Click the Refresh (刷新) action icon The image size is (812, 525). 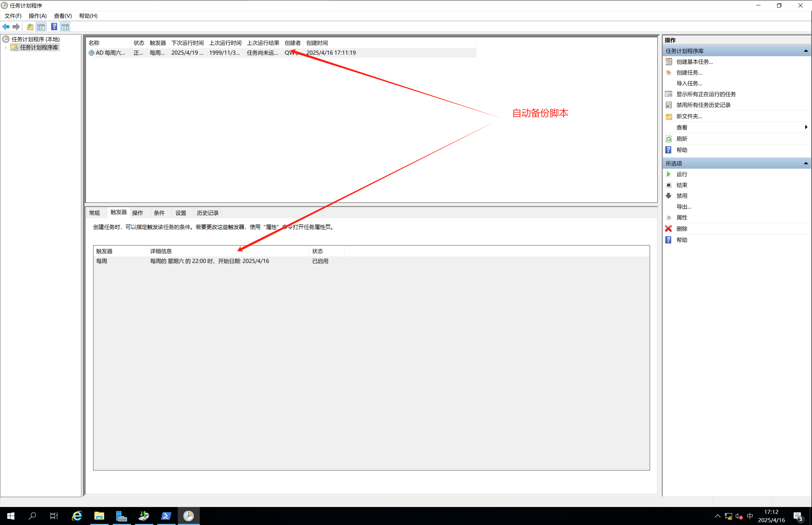668,139
